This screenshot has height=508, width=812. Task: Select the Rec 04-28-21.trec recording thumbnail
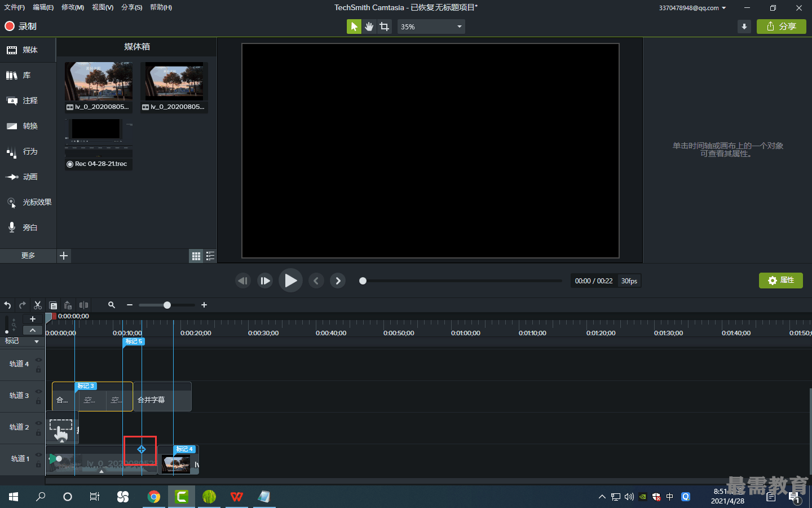coord(99,144)
